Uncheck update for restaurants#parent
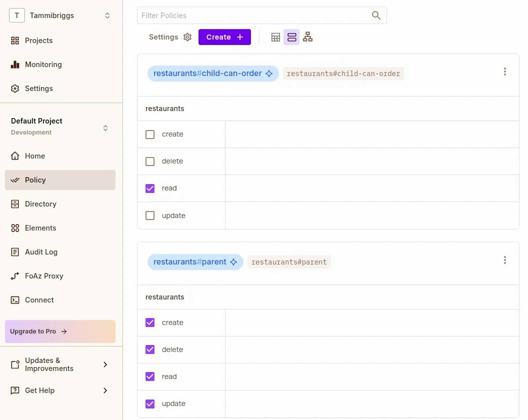 click(150, 404)
